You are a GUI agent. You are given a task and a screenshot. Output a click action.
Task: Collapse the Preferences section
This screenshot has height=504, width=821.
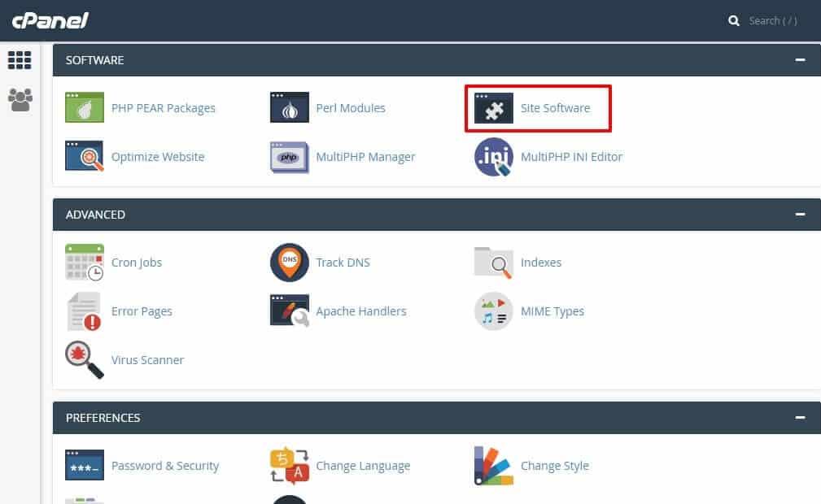point(800,418)
